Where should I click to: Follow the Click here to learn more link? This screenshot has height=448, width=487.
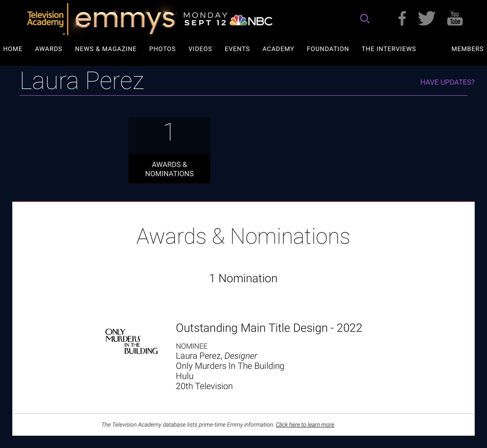point(305,424)
